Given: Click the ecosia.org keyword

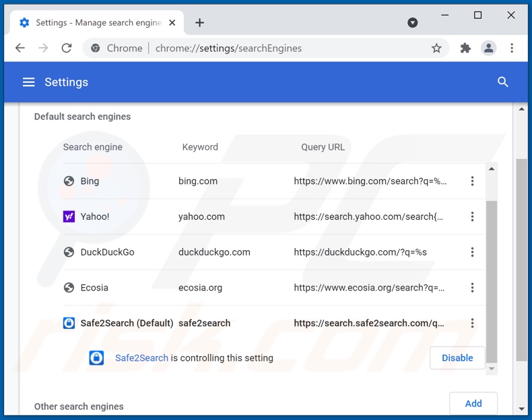Looking at the screenshot, I should [x=200, y=288].
